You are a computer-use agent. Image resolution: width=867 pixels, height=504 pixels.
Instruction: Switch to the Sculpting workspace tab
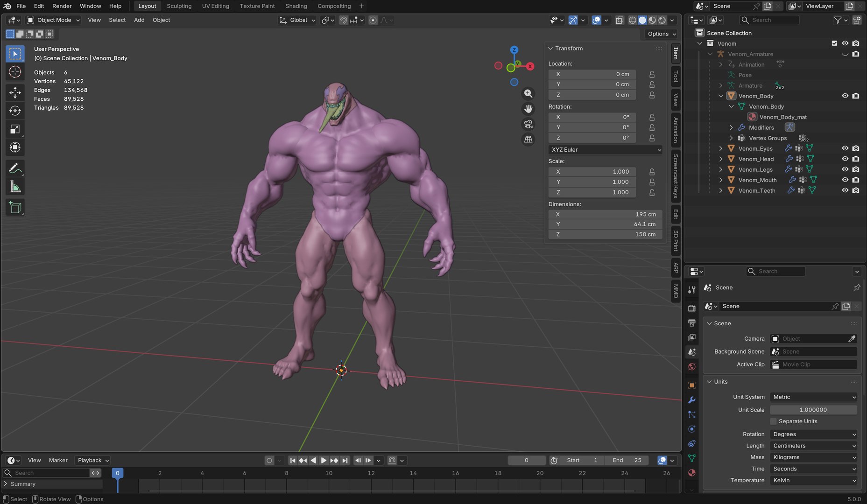point(179,6)
